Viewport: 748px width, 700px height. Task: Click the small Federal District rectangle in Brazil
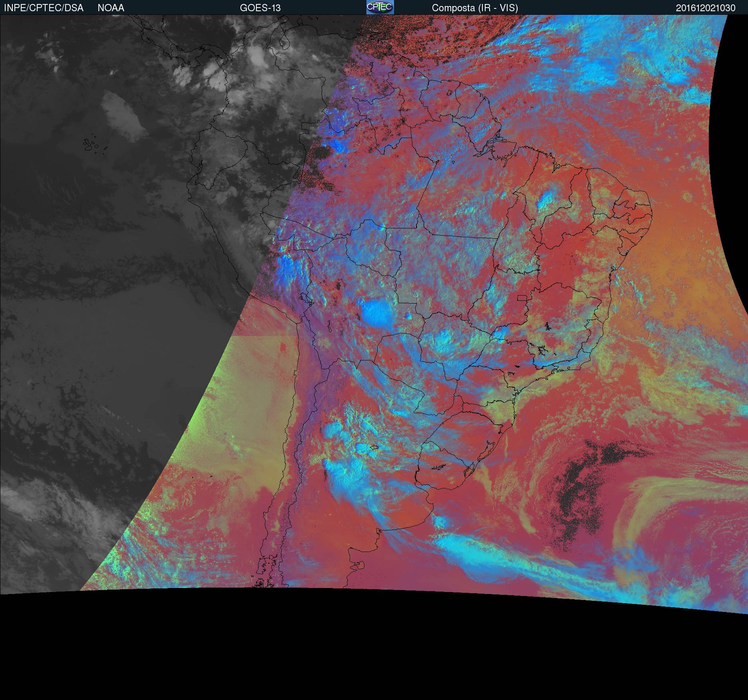tap(522, 298)
